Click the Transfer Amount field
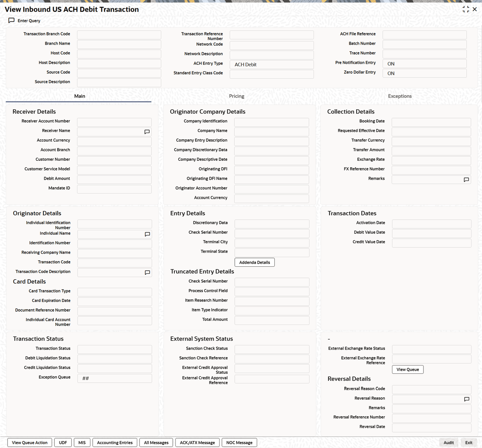This screenshot has height=448, width=482. [431, 151]
